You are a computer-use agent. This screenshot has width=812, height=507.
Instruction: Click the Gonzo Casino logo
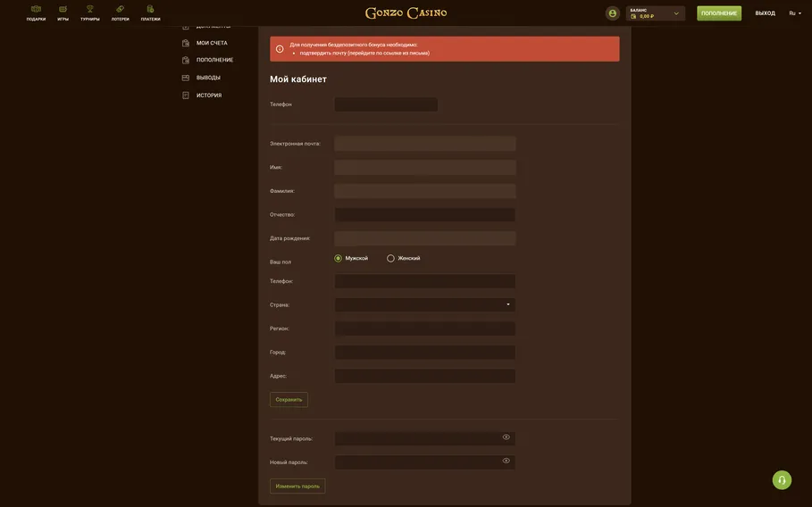[x=406, y=13]
